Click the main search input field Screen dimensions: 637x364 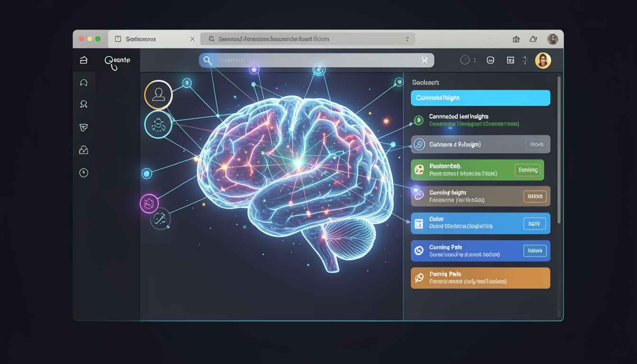click(x=317, y=60)
